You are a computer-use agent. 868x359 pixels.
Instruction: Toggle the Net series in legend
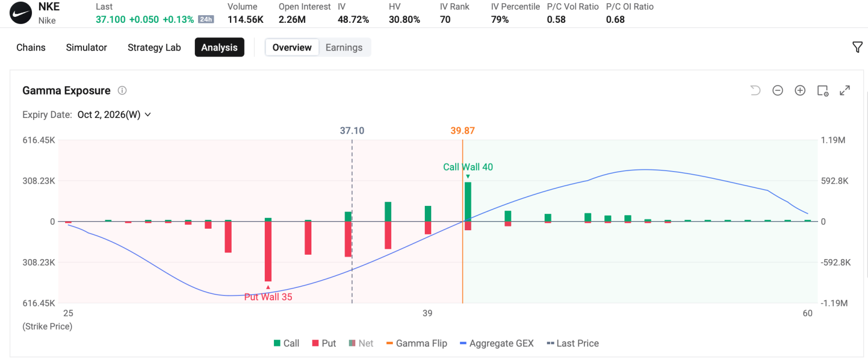(361, 343)
